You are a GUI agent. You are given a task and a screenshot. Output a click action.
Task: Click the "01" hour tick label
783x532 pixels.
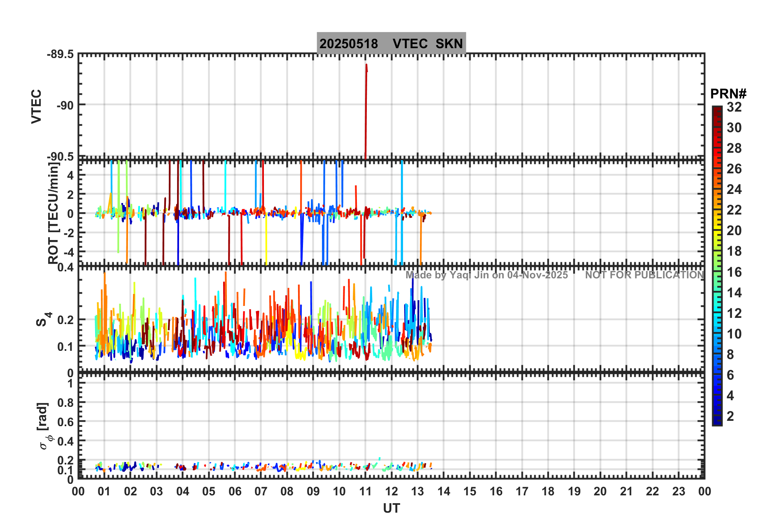(104, 491)
